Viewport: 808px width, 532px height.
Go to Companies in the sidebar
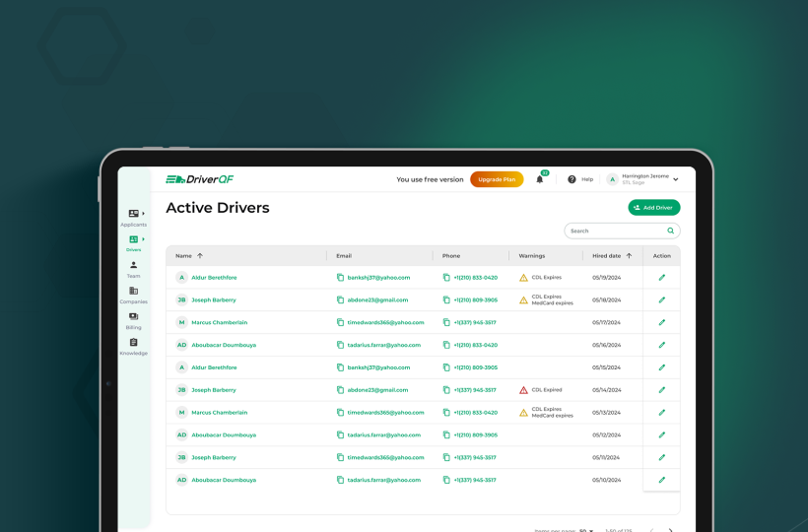point(133,292)
